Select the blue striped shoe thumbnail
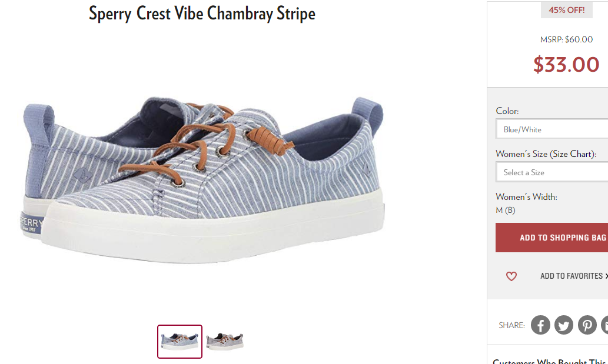This screenshot has height=364, width=608. (x=180, y=342)
